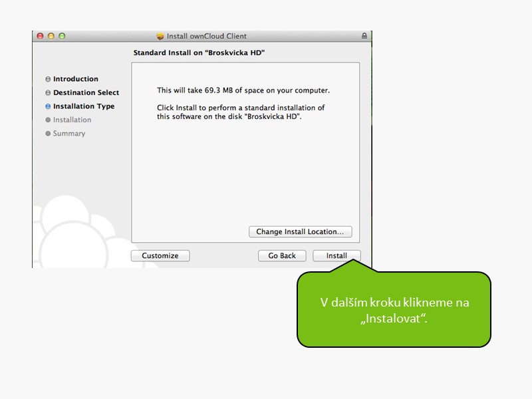The height and width of the screenshot is (399, 532).
Task: Select the Destination Select step label
Action: (86, 92)
